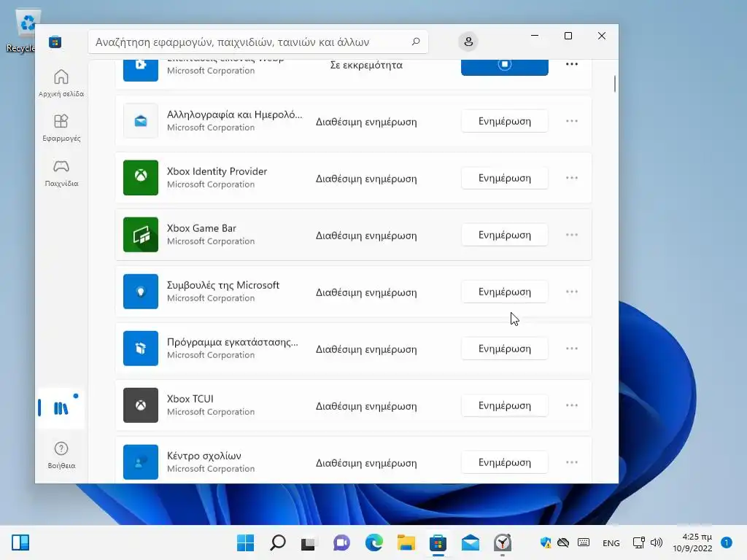The width and height of the screenshot is (747, 560).
Task: Open the Windows Start menu
Action: pyautogui.click(x=245, y=542)
